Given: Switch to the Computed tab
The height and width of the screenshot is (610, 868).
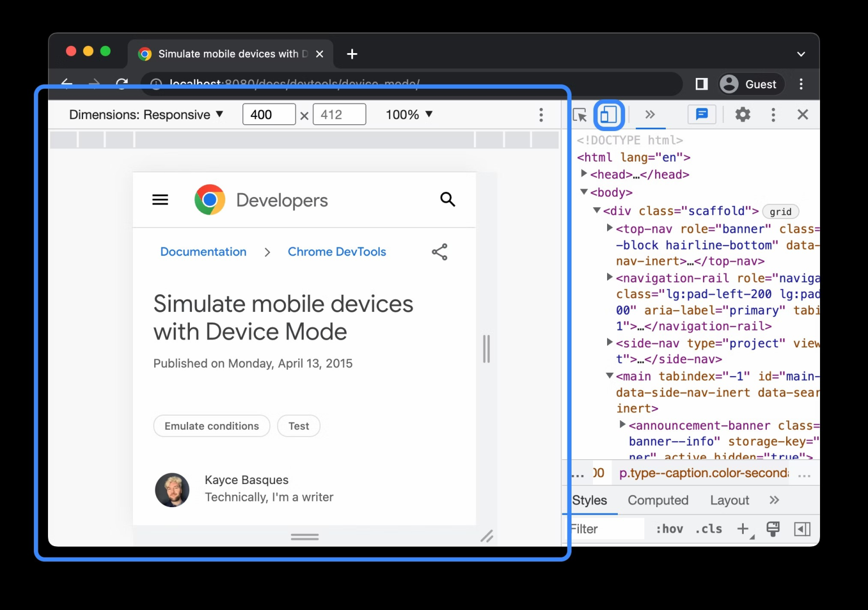Looking at the screenshot, I should [x=658, y=500].
